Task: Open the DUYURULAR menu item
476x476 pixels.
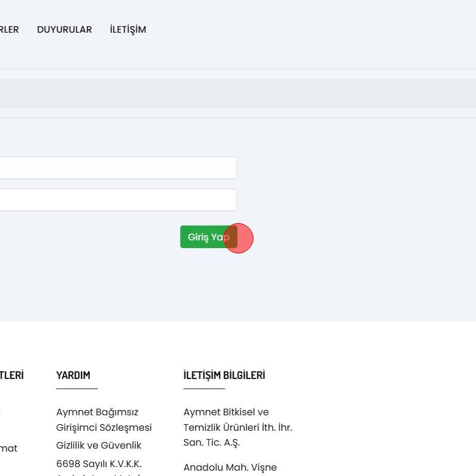Action: 64,30
